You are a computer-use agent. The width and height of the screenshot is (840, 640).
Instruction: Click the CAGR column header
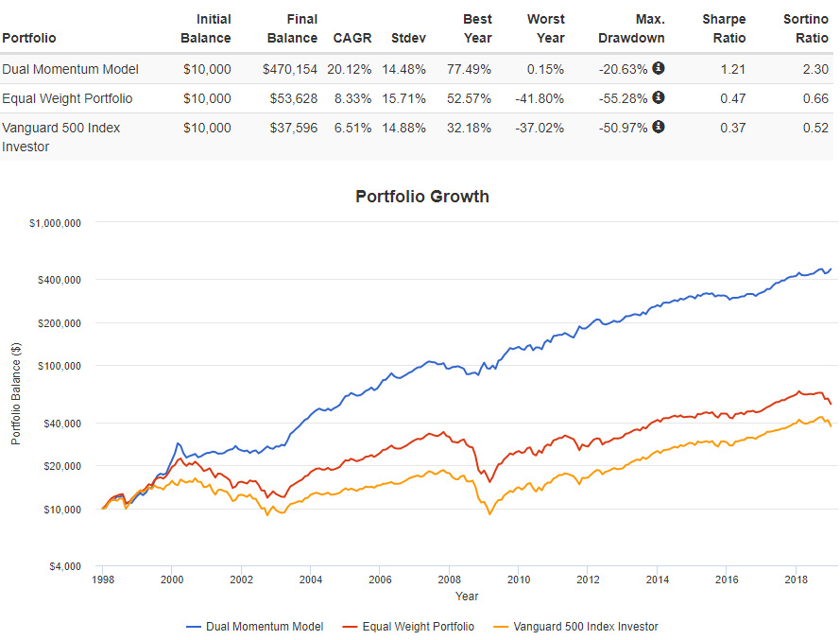(x=351, y=38)
